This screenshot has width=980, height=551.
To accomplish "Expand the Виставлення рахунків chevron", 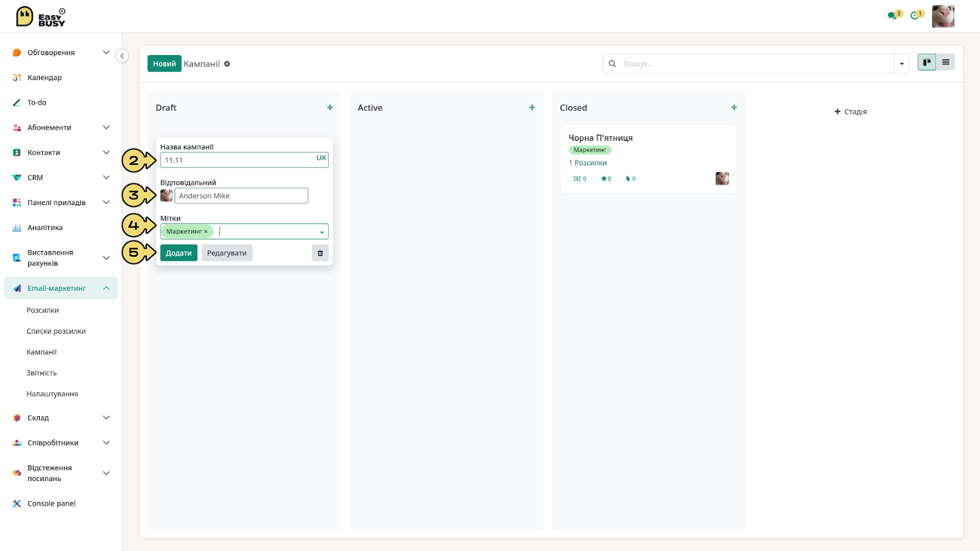I will [x=106, y=258].
